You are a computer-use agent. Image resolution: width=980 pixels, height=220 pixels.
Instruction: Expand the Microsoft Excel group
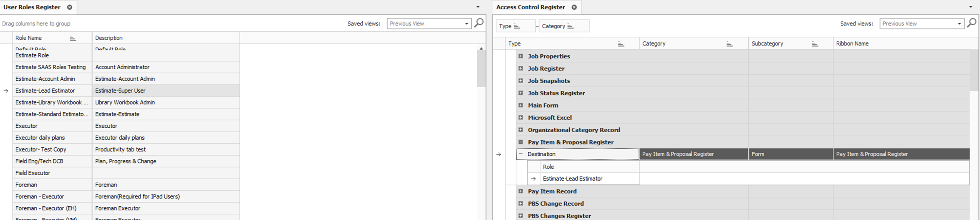(x=521, y=118)
